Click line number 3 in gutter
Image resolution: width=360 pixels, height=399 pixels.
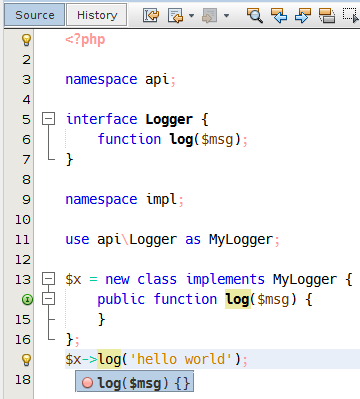[x=26, y=80]
